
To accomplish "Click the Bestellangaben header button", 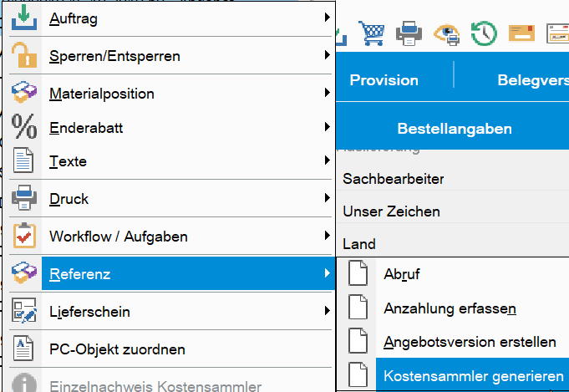I will [454, 129].
